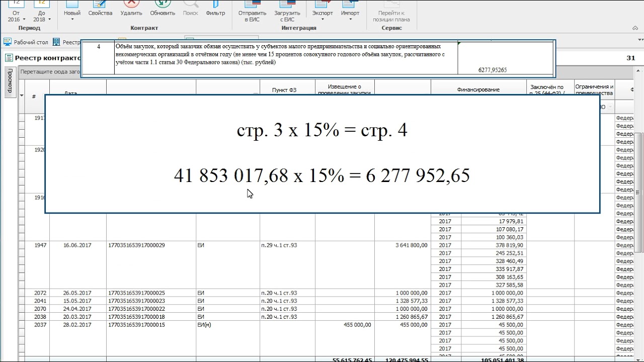Select financing value 100 360,03
The width and height of the screenshot is (644, 362).
[x=507, y=237]
